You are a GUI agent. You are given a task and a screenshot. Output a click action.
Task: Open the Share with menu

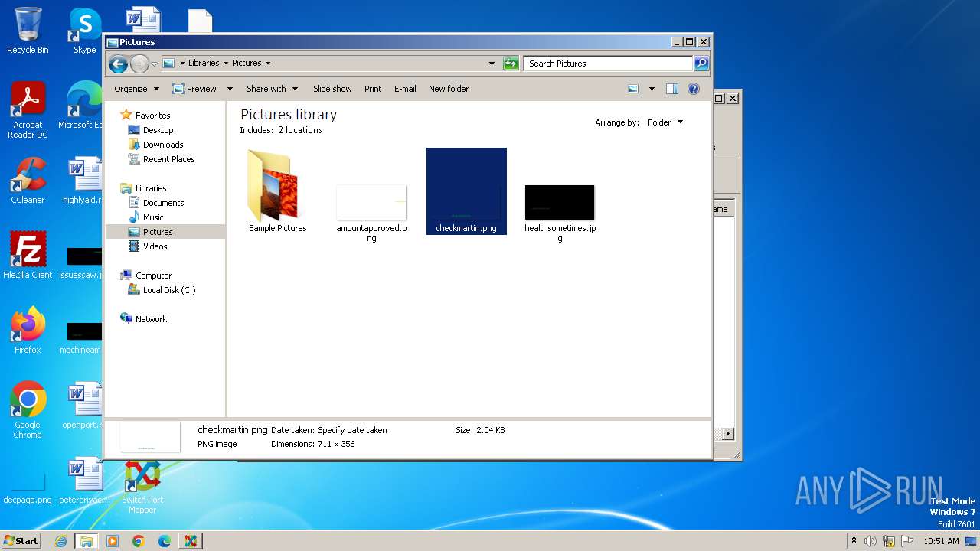(x=272, y=89)
